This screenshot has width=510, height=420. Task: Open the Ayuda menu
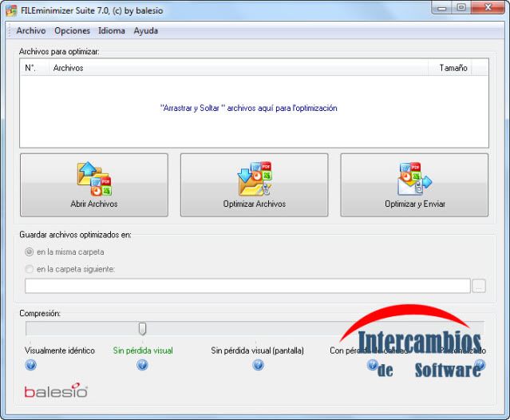(x=146, y=30)
